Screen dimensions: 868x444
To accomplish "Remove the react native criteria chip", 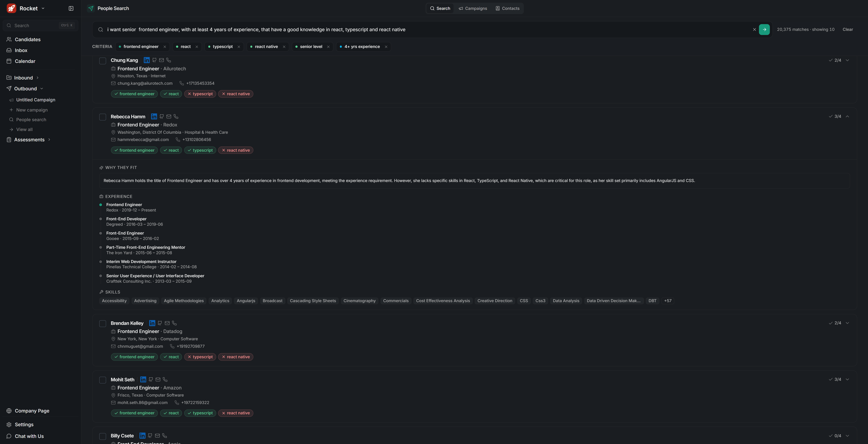I will (284, 47).
